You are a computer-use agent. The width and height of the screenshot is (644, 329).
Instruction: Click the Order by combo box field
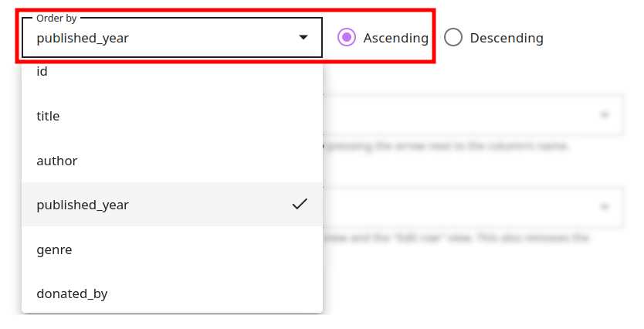[x=154, y=37]
